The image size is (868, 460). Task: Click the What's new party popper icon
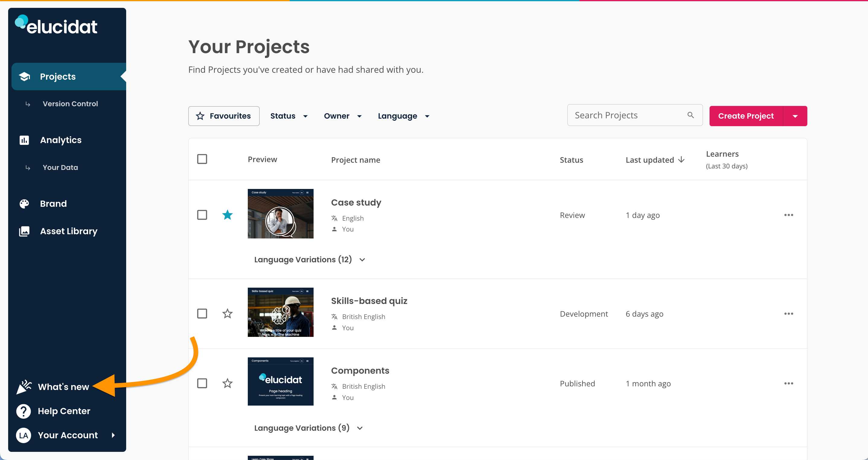24,387
